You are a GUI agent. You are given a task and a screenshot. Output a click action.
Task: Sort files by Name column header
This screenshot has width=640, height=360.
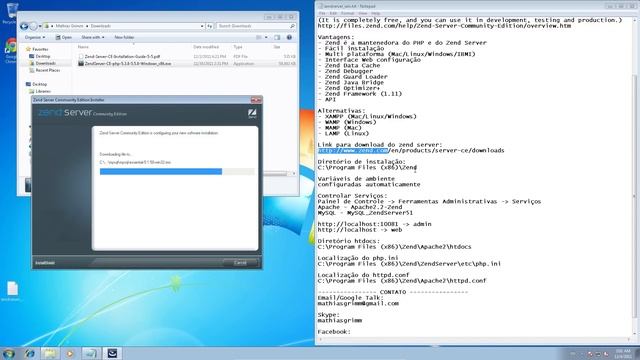pos(83,47)
